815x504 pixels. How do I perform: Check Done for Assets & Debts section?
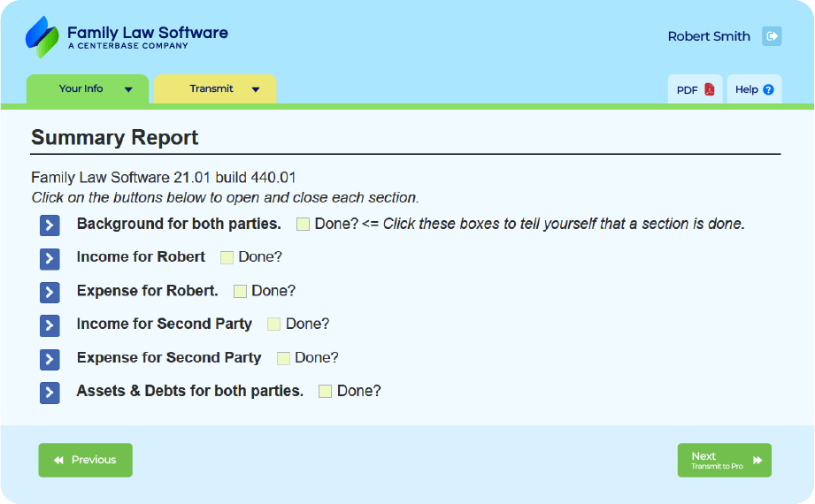tap(325, 391)
